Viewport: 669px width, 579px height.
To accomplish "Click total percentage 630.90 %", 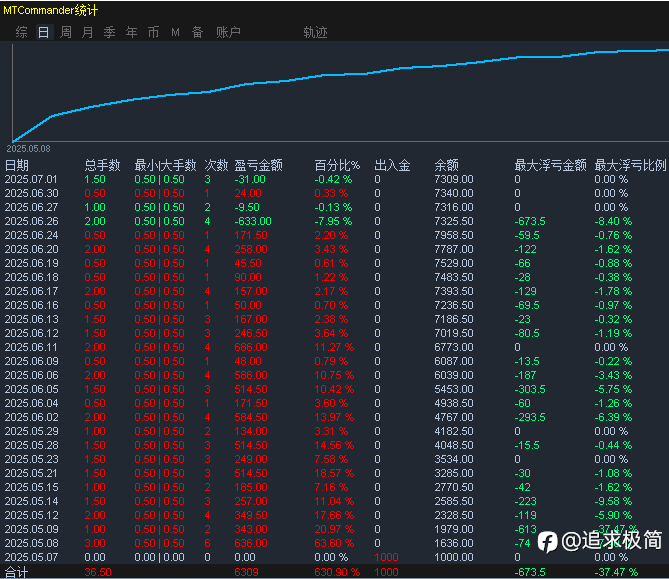I will (x=337, y=572).
